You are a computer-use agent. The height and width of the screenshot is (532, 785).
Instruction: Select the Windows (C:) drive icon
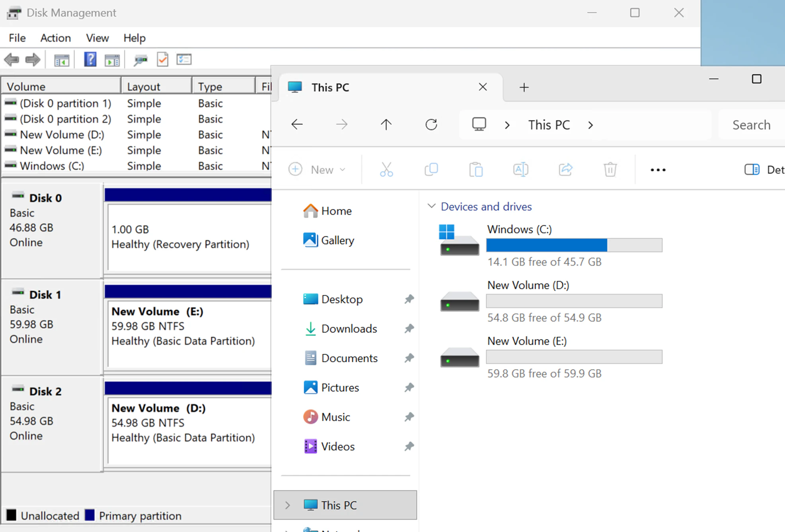click(x=459, y=239)
